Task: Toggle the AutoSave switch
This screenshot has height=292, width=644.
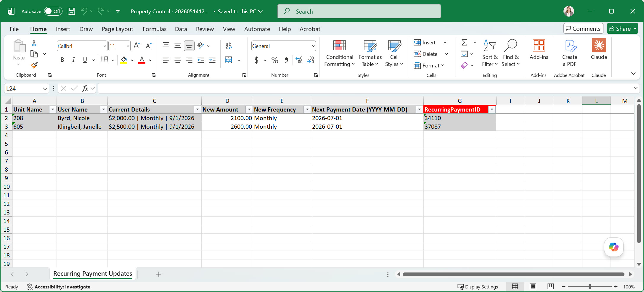Action: [53, 11]
